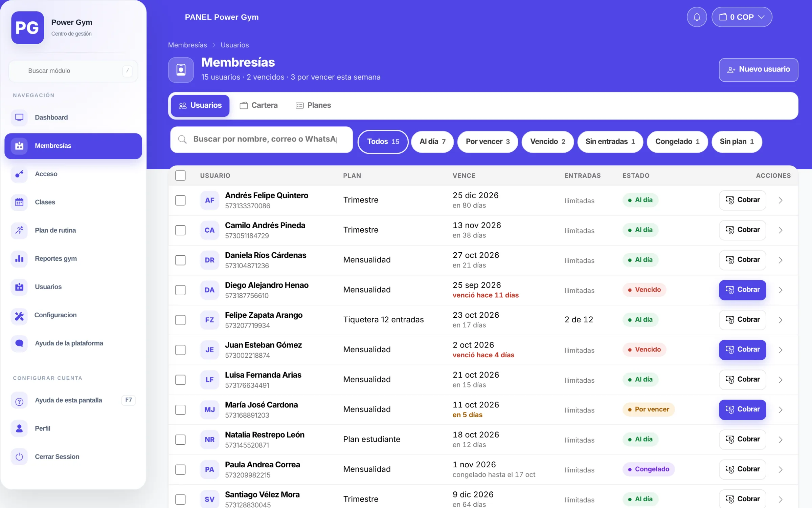
Task: Select the Acceso key icon
Action: 19,174
